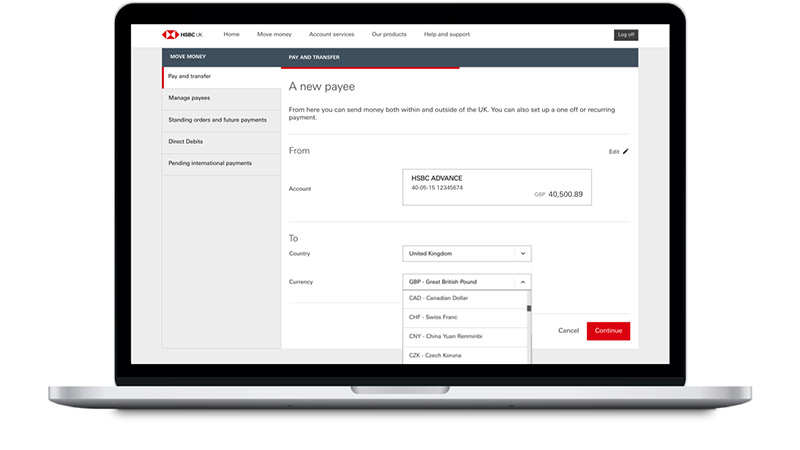Select Account services in the navigation
Viewport: 800px width, 450px height.
[331, 34]
